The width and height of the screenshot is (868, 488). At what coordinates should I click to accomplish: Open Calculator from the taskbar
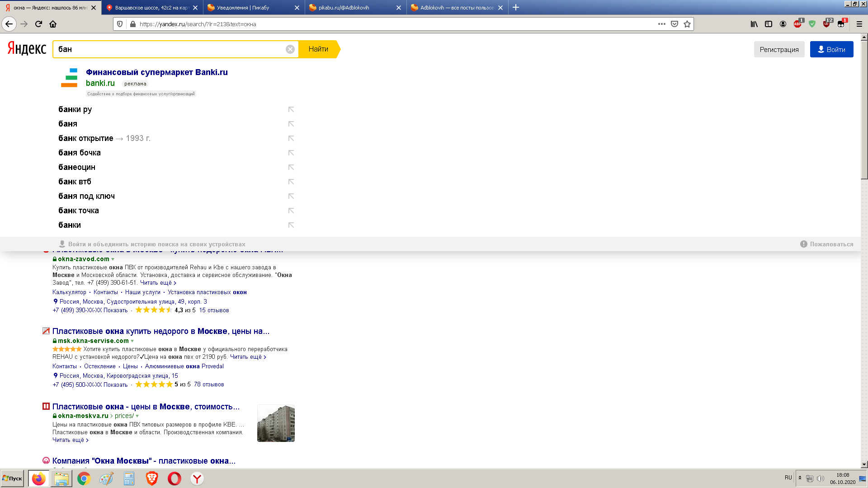point(129,479)
